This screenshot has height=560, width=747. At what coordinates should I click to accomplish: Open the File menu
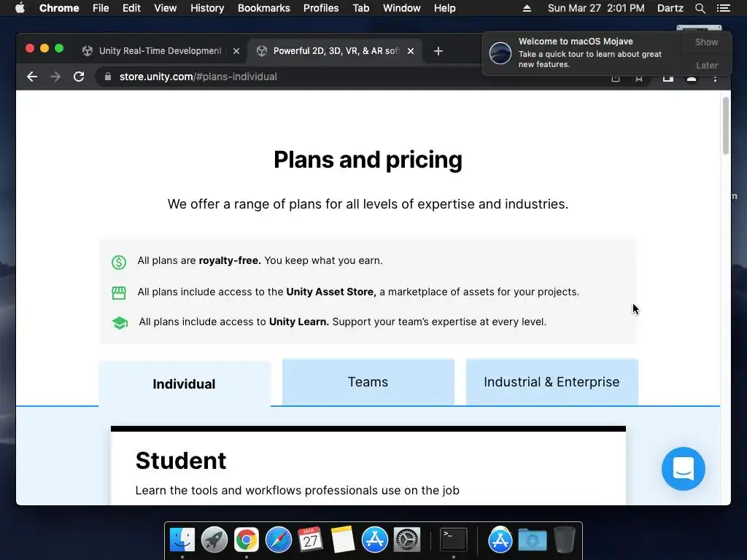click(x=101, y=8)
